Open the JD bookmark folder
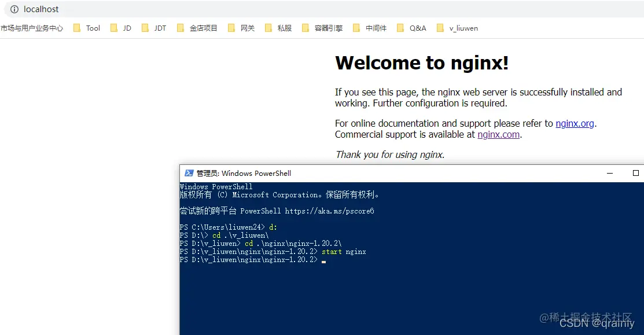This screenshot has width=644, height=335. pos(121,28)
